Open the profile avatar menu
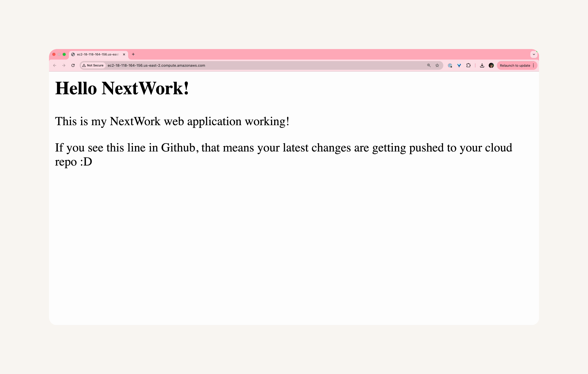588x374 pixels. (491, 65)
